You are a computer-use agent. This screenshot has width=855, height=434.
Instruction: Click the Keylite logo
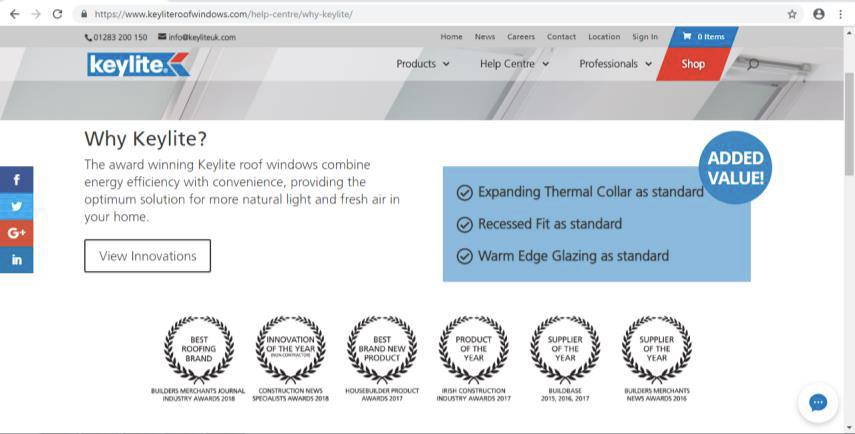[139, 64]
